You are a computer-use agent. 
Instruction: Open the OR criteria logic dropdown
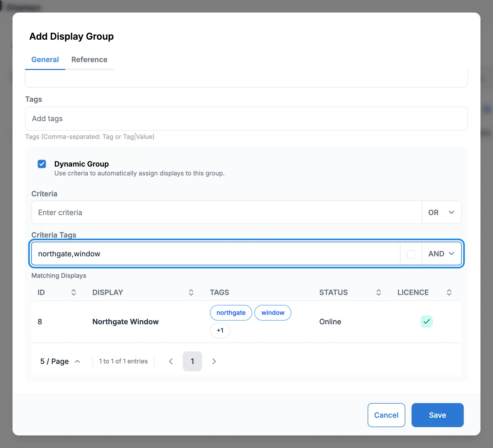(441, 213)
